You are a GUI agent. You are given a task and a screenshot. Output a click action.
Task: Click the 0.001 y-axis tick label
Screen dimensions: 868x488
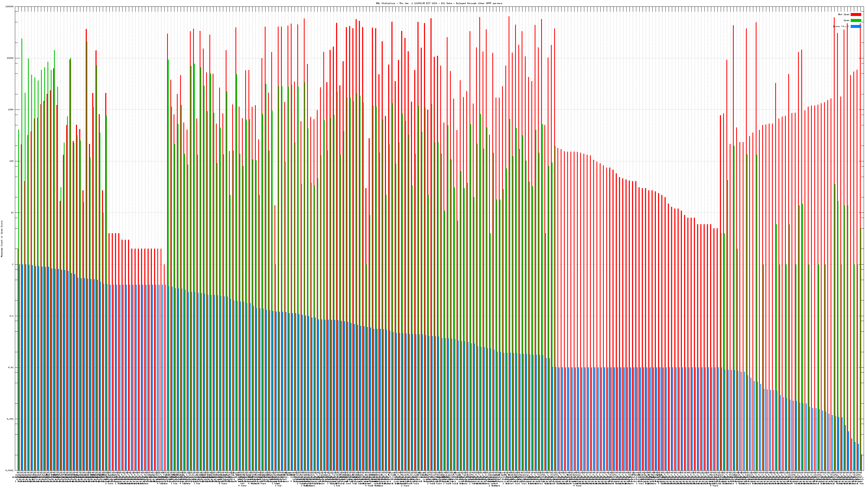[11, 419]
